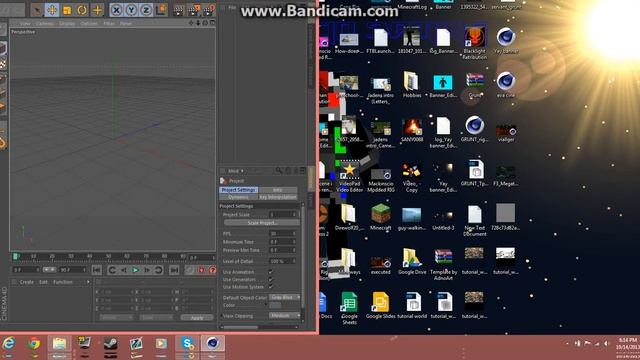The width and height of the screenshot is (640, 360).
Task: Select the VideoPad Video Editor desktop shortcut
Action: [x=349, y=176]
